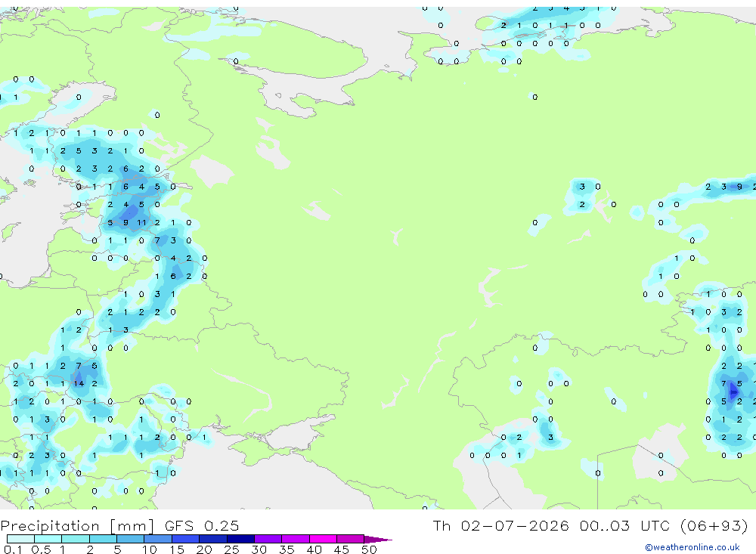Viewport: 756px width, 554px height.
Task: Click the "Precipitation [mm]" title text
Action: [x=77, y=526]
